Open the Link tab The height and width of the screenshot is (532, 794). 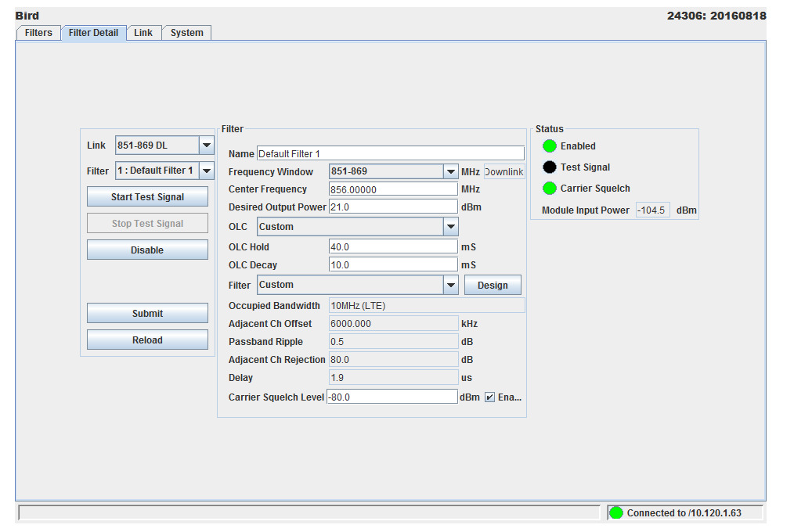[x=143, y=33]
